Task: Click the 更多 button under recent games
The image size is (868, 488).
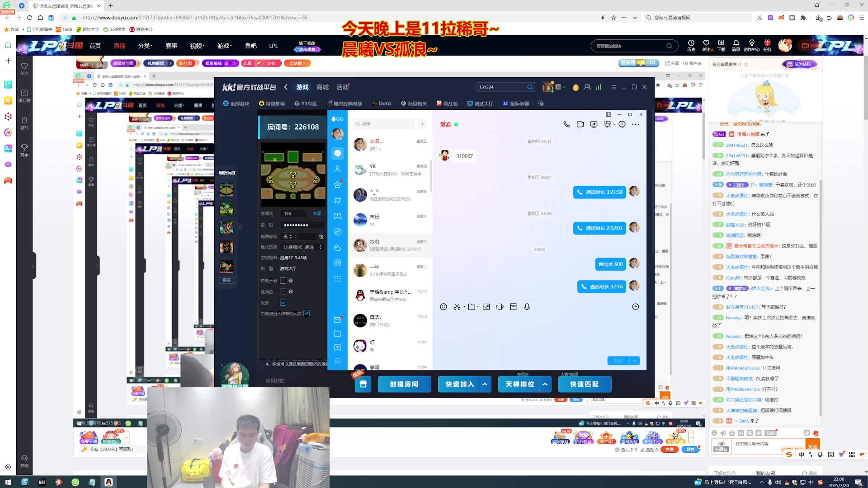Action: 226,280
